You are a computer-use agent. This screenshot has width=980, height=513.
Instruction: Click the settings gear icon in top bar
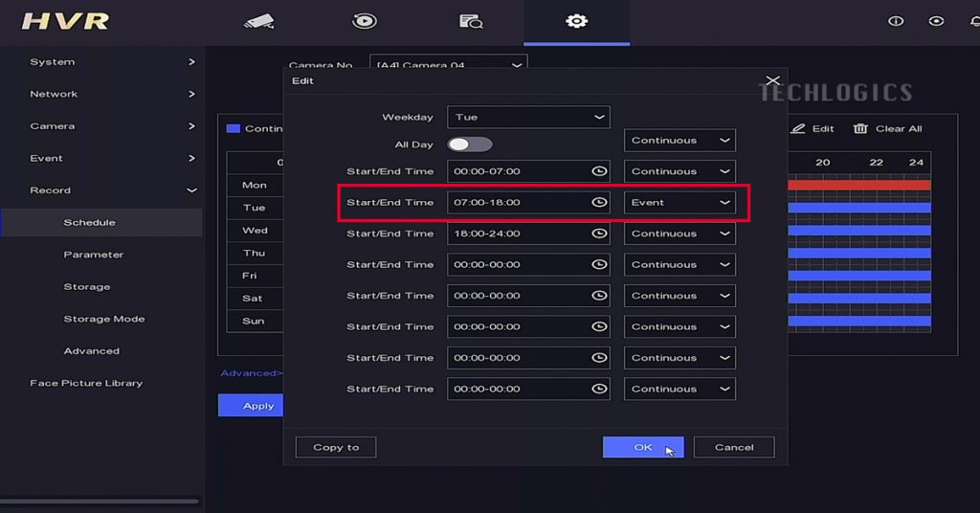576,21
